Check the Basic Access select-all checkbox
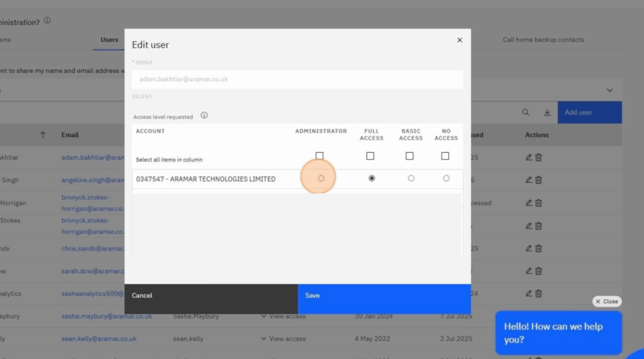This screenshot has height=359, width=644. [409, 156]
